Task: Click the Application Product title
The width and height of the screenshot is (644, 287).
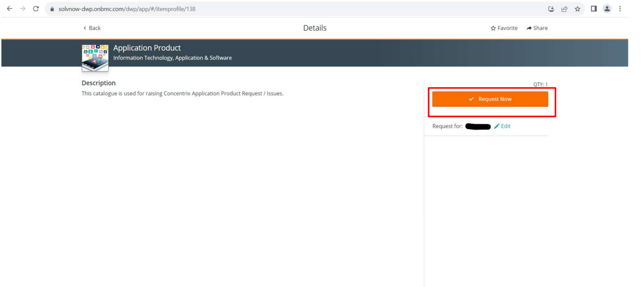Action: [147, 48]
